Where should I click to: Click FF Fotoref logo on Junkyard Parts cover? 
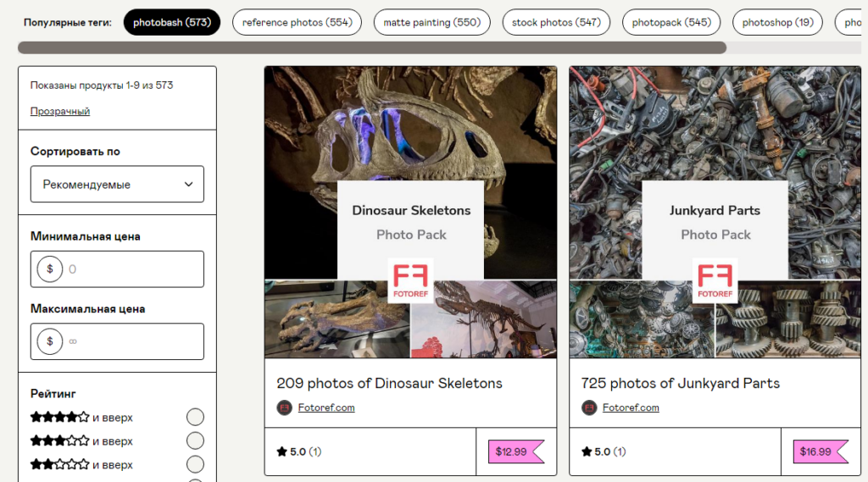715,280
